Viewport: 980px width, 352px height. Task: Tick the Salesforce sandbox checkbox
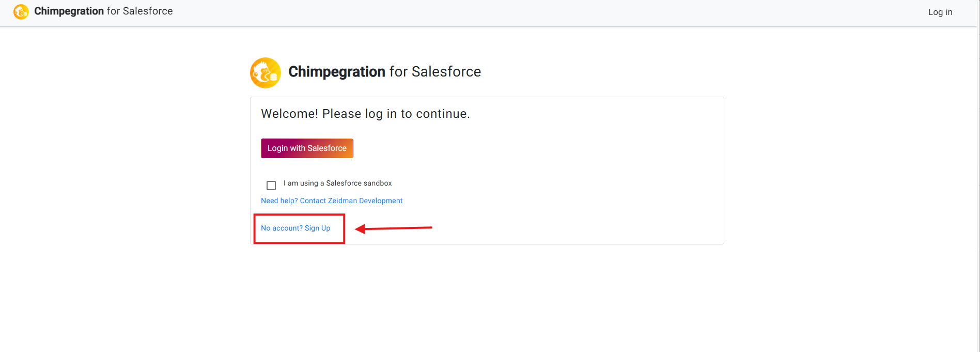271,186
